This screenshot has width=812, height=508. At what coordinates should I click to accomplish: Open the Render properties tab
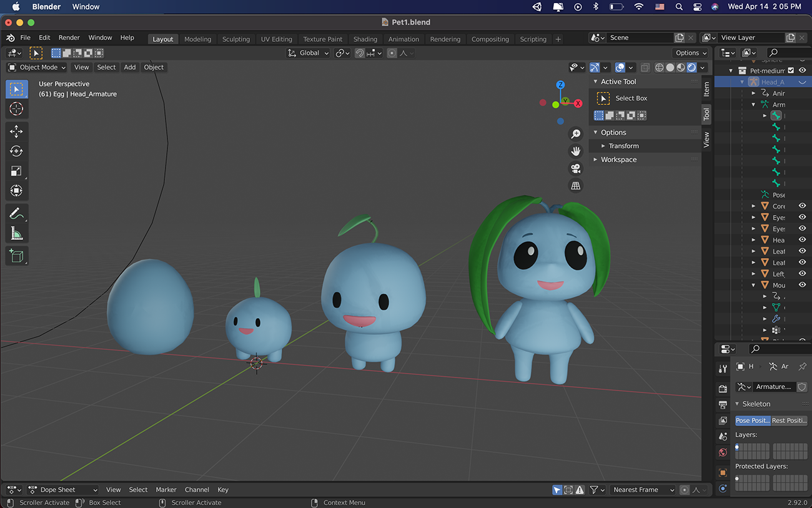[723, 389]
